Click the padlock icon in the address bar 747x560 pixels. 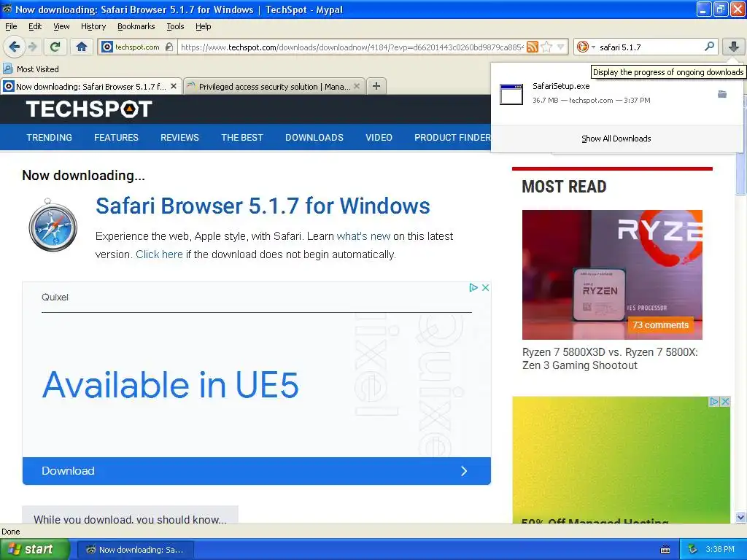[169, 47]
